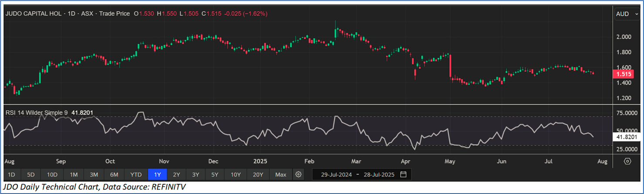Show the 5Y price history
644x194 pixels.
(x=215, y=174)
